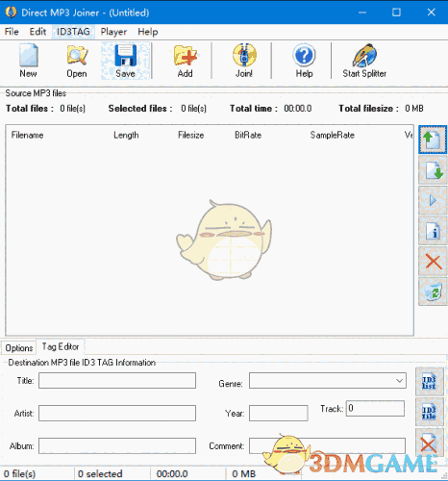
Task: Click 'Total time :' label
Action: [x=254, y=109]
